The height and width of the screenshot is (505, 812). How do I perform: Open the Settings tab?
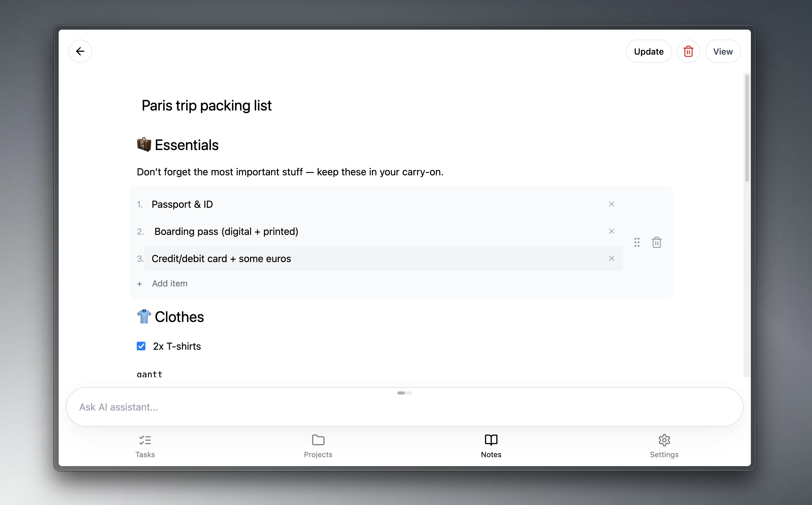coord(664,446)
